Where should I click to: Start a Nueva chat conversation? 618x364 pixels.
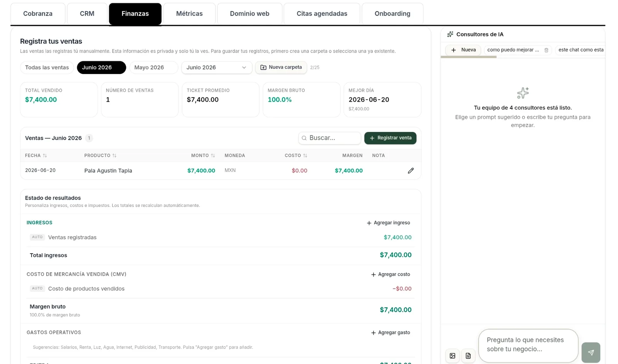tap(463, 50)
